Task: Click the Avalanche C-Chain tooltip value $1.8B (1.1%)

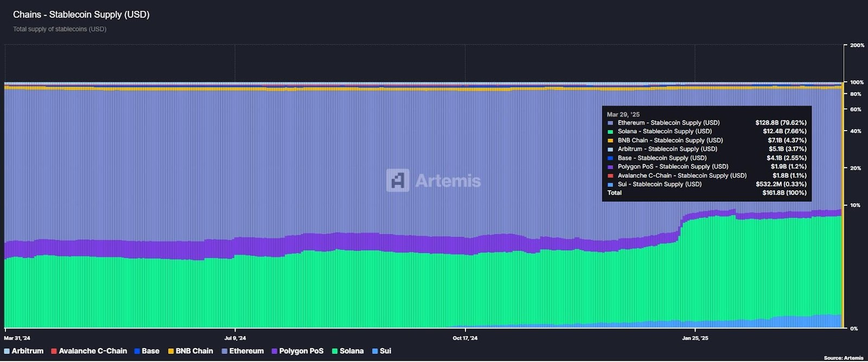Action: (x=789, y=176)
